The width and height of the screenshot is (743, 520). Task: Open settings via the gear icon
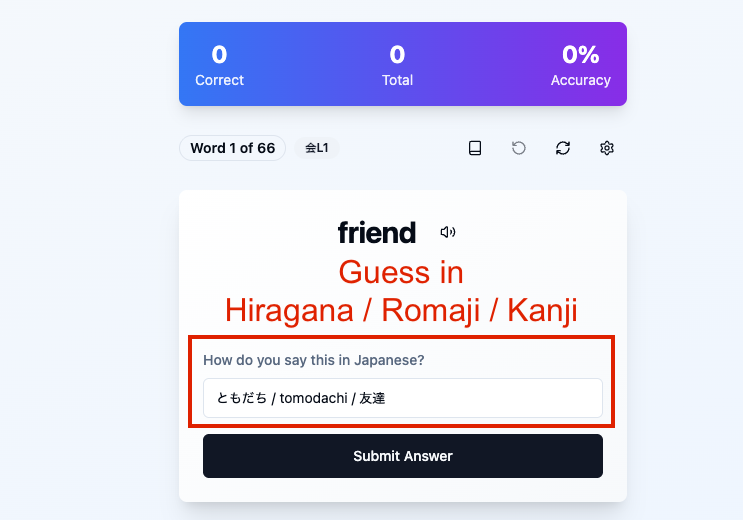tap(607, 148)
